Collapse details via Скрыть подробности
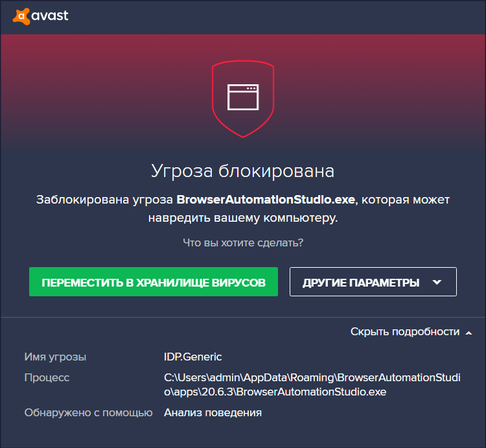The height and width of the screenshot is (448, 486). point(411,332)
